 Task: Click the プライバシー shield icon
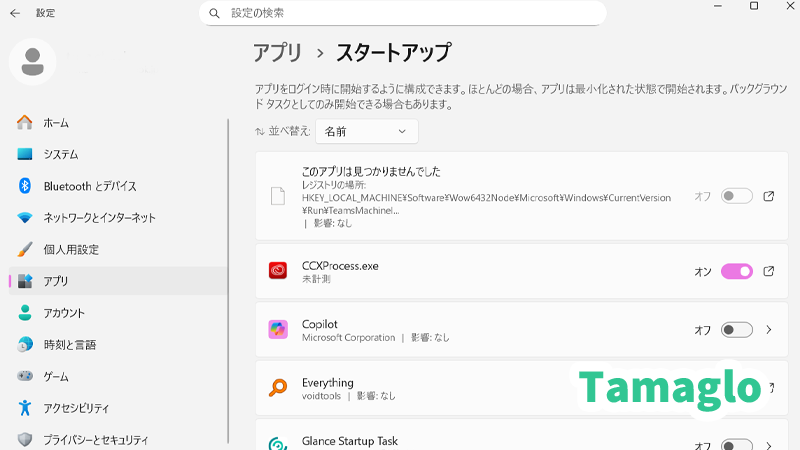pyautogui.click(x=24, y=439)
